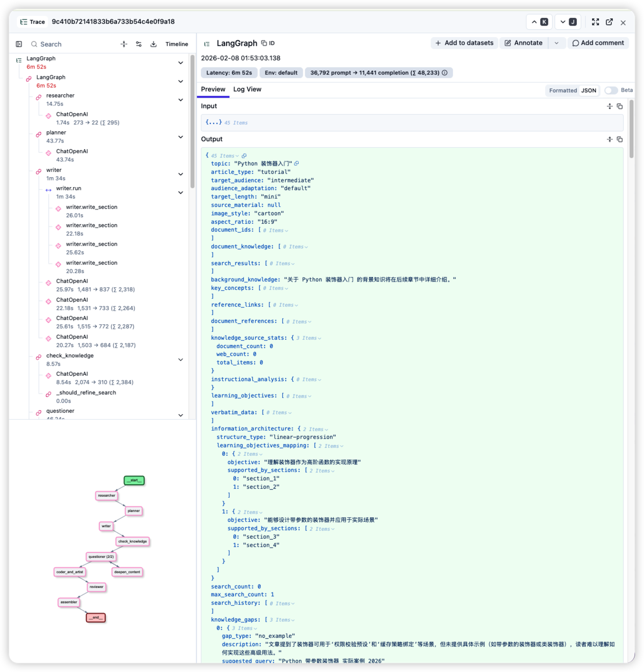Open the trace in a new tab icon
This screenshot has width=644, height=672.
tap(609, 22)
